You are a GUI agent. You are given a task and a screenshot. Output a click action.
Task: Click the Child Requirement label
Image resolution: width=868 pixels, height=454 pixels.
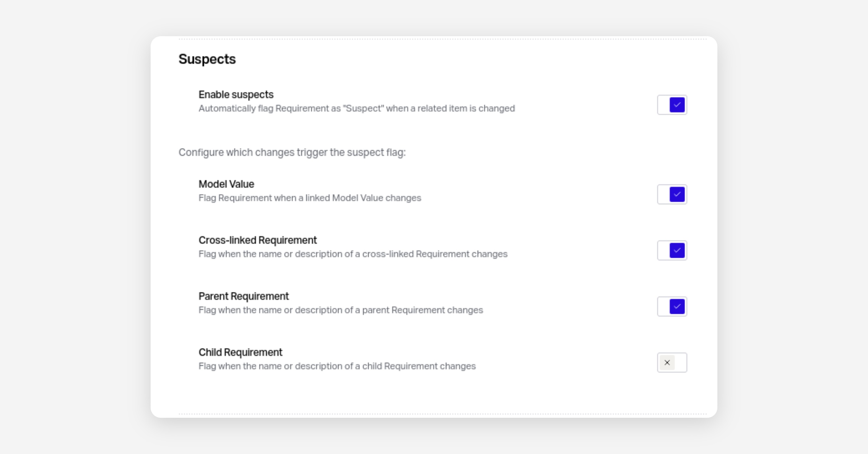click(x=241, y=352)
